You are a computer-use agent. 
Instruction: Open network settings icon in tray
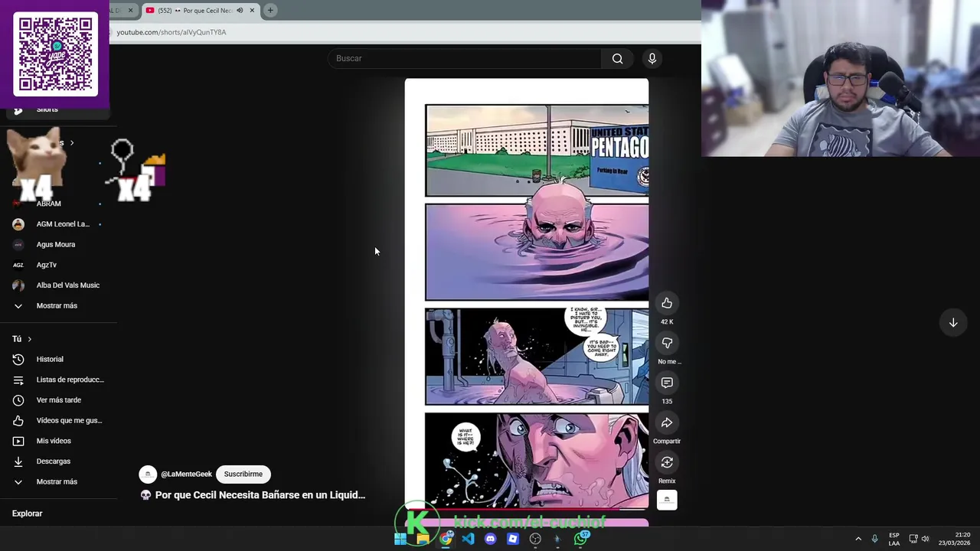coord(913,539)
